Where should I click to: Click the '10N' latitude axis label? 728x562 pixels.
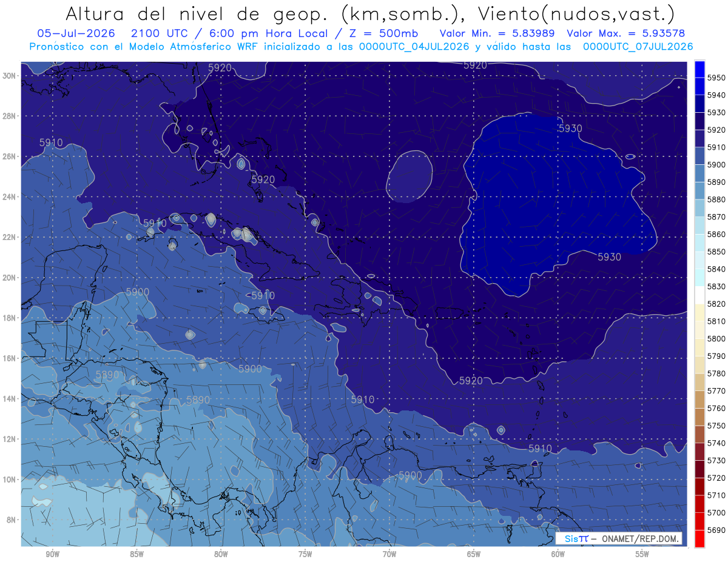click(9, 479)
